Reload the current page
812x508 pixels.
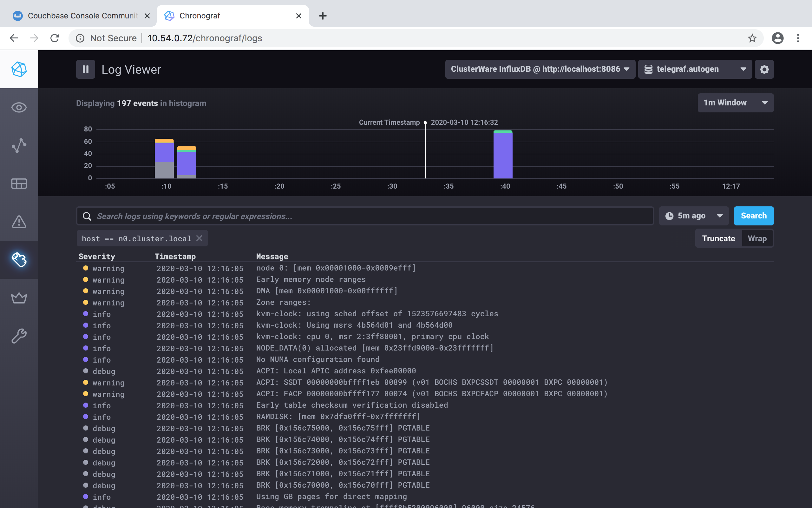pyautogui.click(x=55, y=38)
